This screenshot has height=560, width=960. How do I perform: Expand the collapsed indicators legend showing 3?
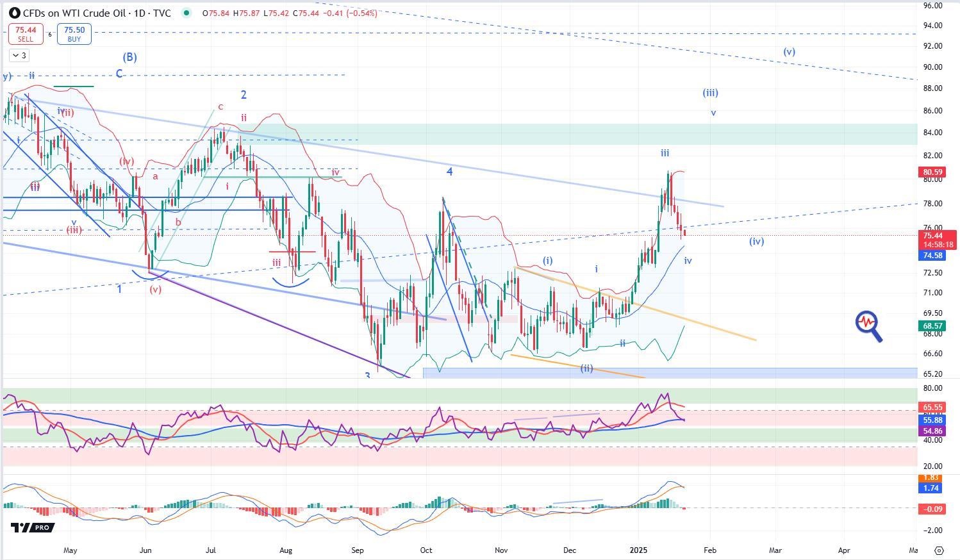tap(19, 56)
